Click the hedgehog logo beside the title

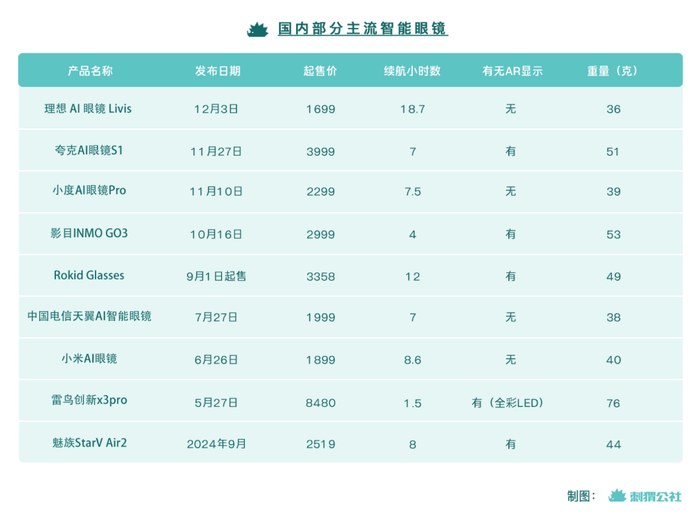[258, 29]
